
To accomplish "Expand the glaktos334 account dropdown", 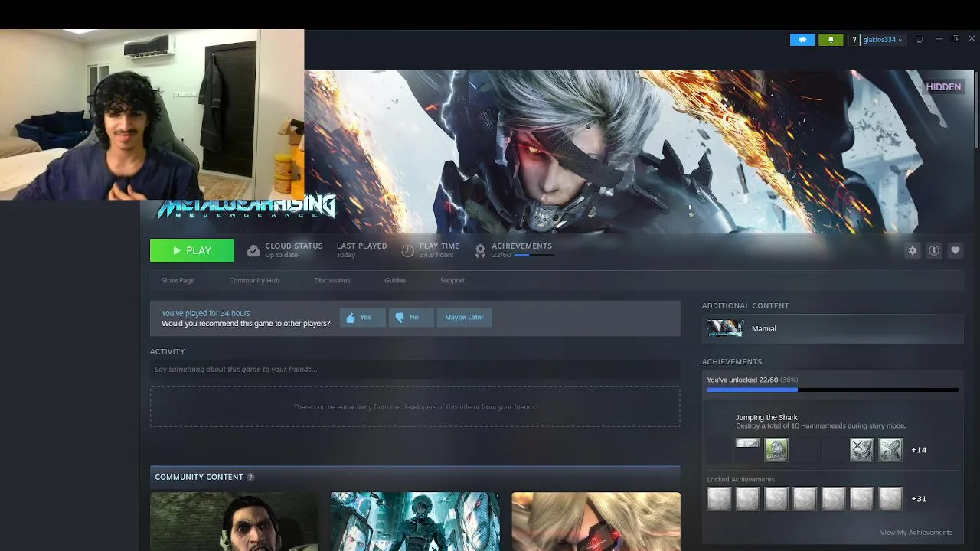I will (x=883, y=40).
